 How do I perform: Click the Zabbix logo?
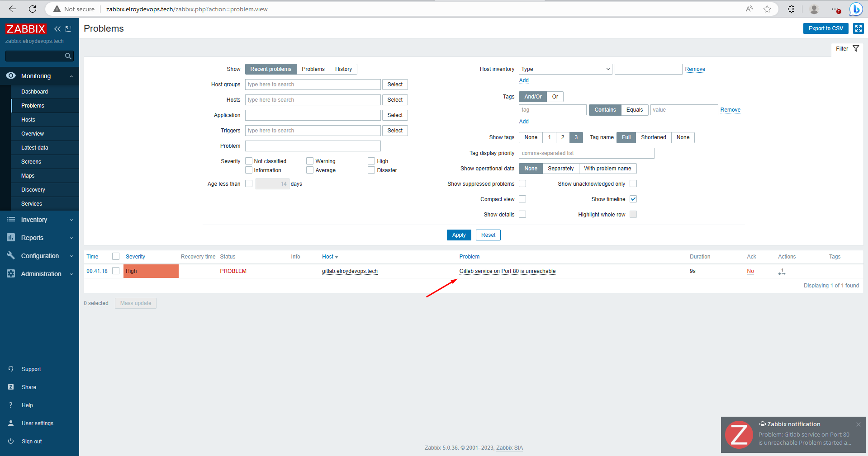click(x=26, y=29)
